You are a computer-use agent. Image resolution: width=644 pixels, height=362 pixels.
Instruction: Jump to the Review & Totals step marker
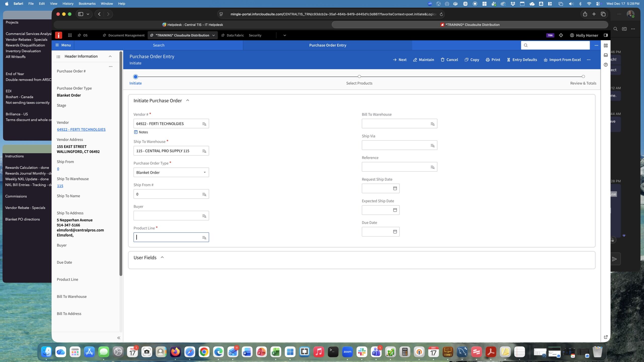(583, 76)
